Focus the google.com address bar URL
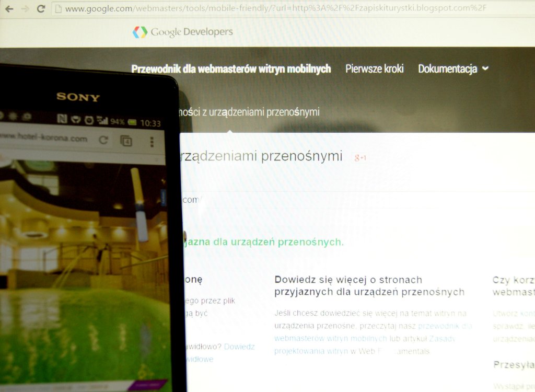This screenshot has height=392, width=535. click(x=276, y=8)
